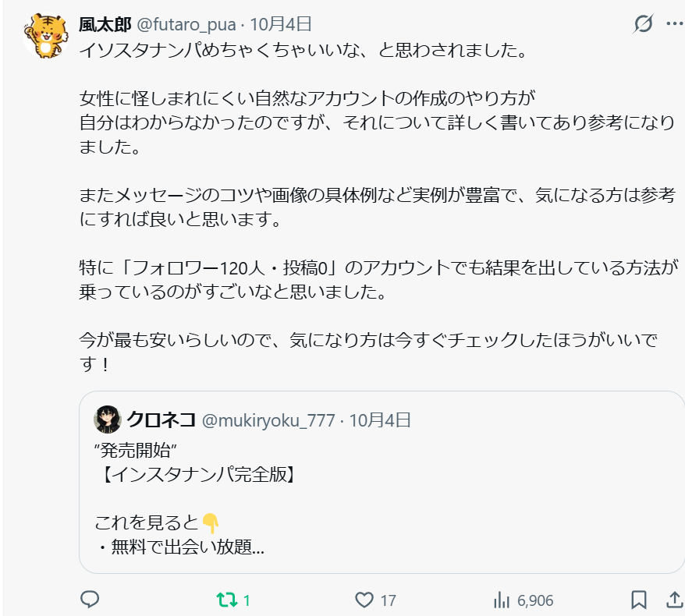The image size is (685, 616).
Task: Click the クロネコ avatar in quoted post
Action: coord(108,420)
